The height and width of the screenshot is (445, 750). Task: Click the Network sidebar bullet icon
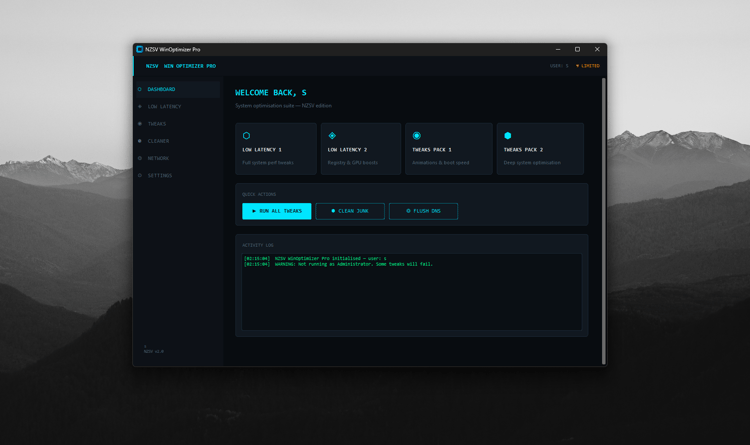click(140, 158)
